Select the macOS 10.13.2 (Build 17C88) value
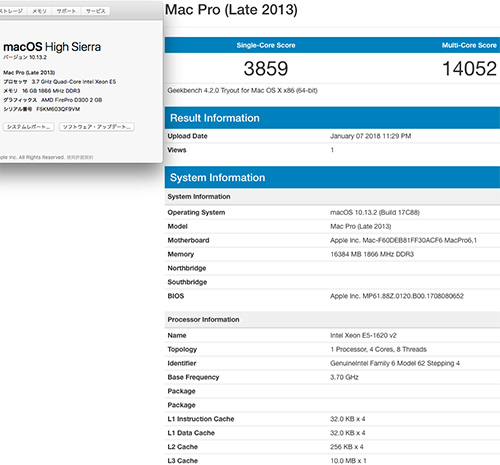Image resolution: width=500 pixels, height=465 pixels. [375, 212]
